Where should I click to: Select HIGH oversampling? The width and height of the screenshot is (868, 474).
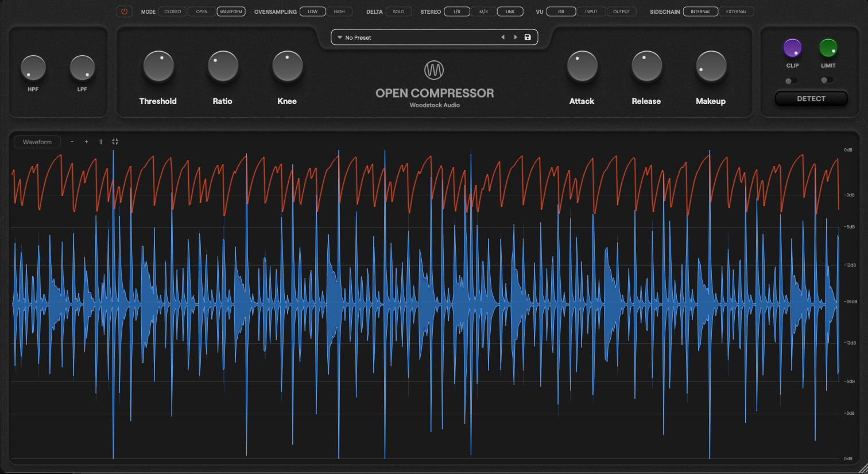[339, 11]
